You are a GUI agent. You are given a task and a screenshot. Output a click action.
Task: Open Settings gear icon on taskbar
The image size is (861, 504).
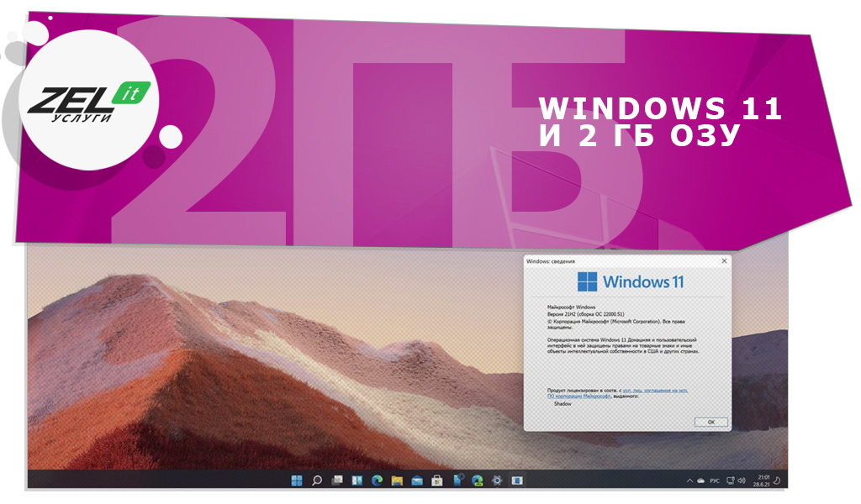pyautogui.click(x=497, y=480)
